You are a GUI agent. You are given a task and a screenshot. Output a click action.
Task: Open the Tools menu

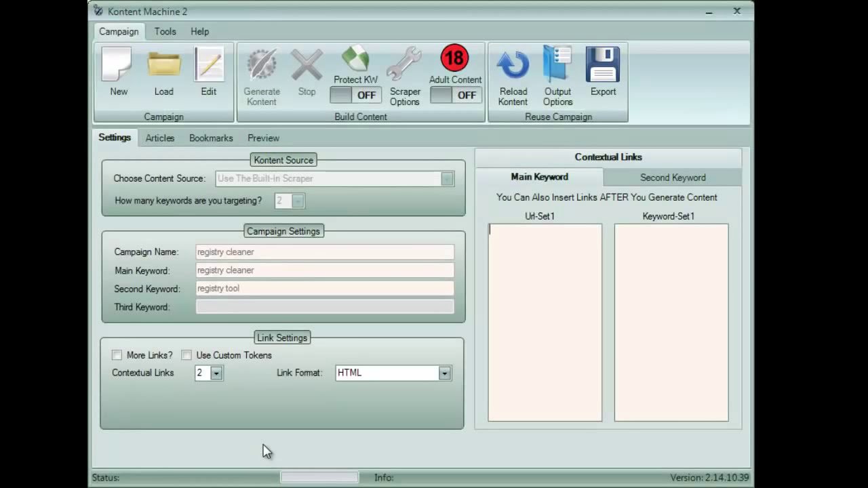pos(165,31)
